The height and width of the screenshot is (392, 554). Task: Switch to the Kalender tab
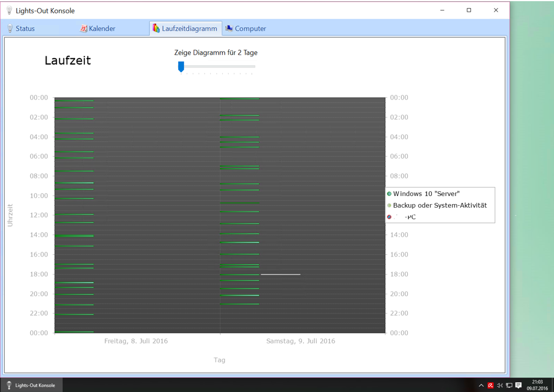[98, 28]
